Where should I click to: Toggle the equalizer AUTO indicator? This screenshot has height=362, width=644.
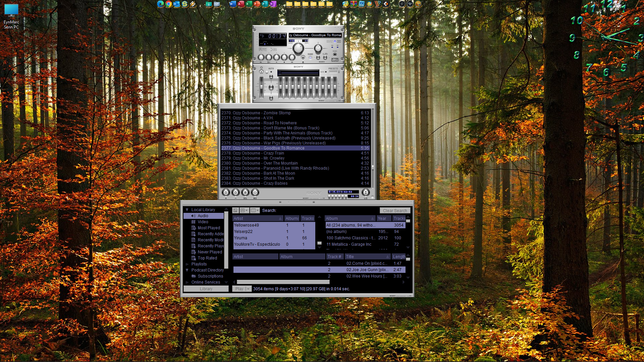click(271, 72)
